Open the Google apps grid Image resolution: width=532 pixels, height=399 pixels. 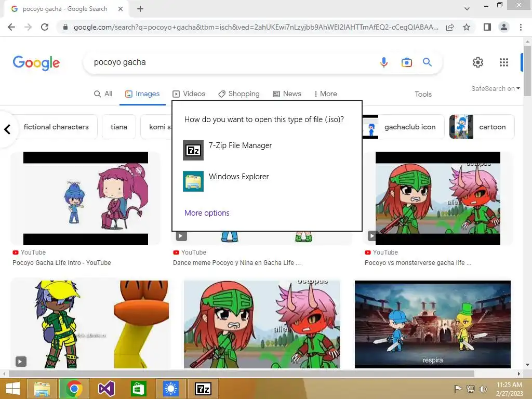(504, 62)
